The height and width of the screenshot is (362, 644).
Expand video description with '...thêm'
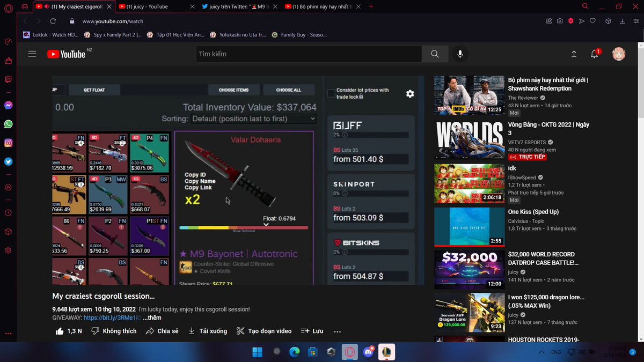[x=152, y=317]
